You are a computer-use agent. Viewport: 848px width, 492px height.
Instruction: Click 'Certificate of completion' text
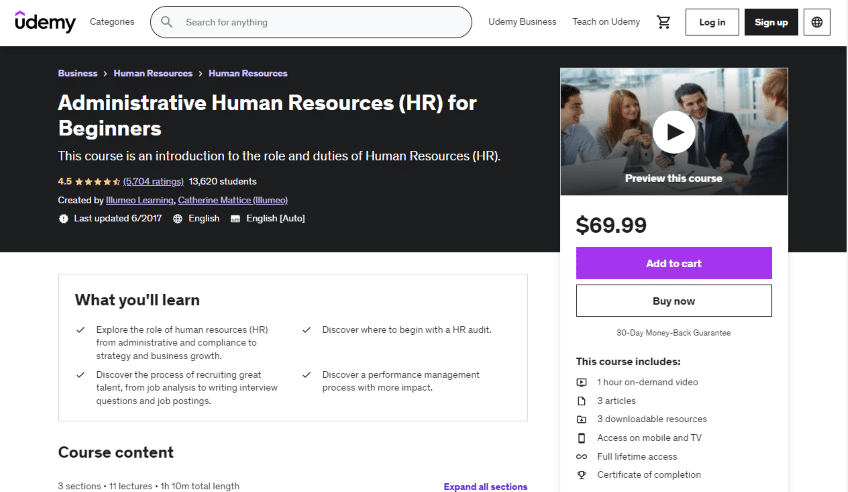pos(649,475)
